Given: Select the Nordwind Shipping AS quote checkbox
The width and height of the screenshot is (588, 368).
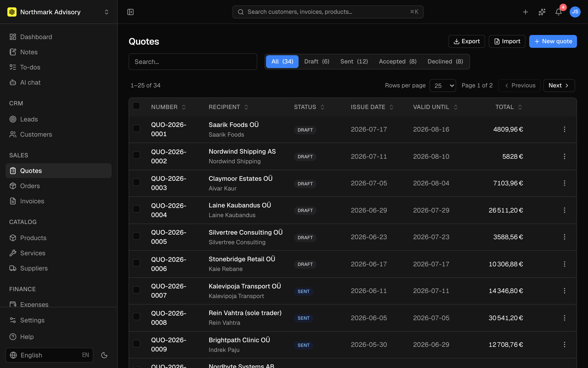Looking at the screenshot, I should (x=137, y=155).
